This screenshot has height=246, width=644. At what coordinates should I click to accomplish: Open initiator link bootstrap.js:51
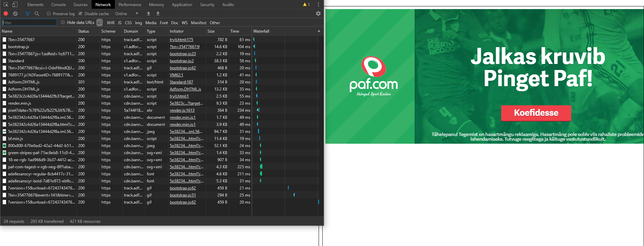183,195
